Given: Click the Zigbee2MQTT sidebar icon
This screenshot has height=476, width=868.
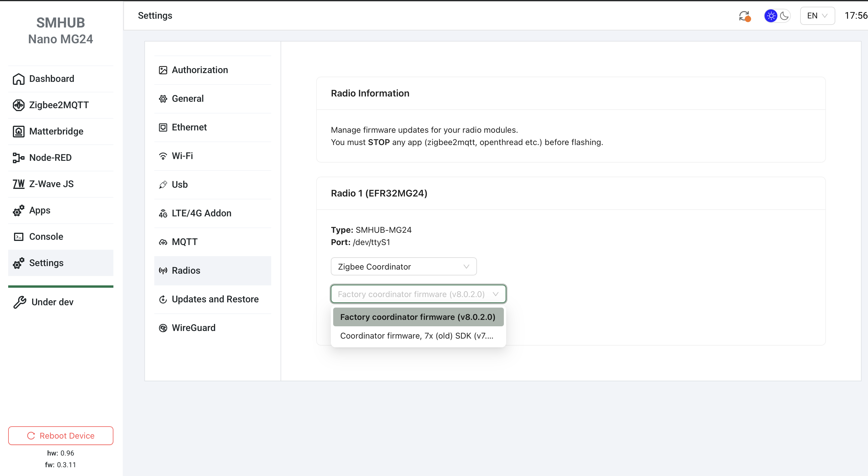Looking at the screenshot, I should [18, 105].
